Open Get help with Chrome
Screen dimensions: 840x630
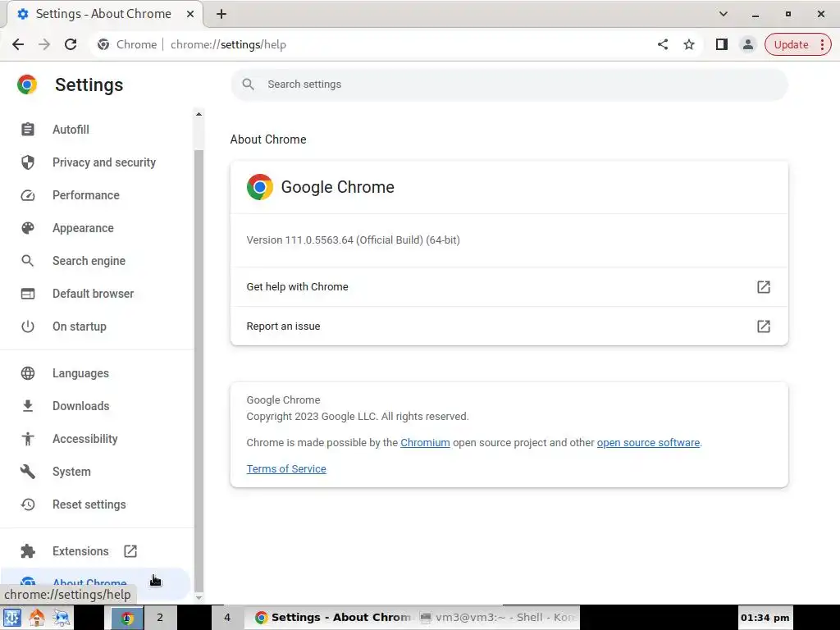click(509, 287)
